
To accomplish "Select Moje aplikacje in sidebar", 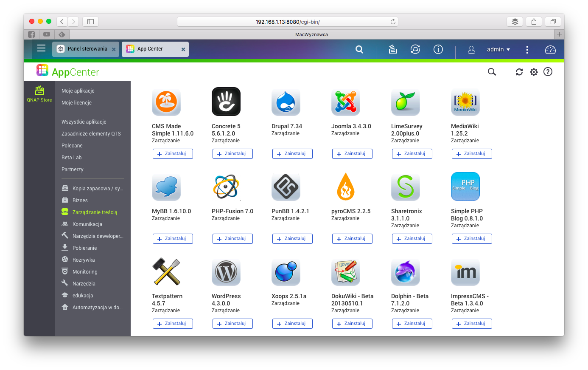I will (78, 91).
